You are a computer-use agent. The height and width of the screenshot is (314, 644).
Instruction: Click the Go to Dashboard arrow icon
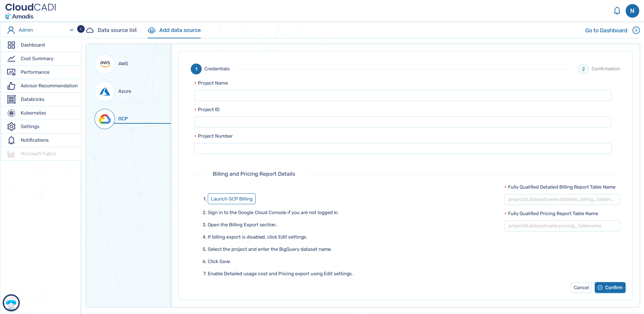pyautogui.click(x=636, y=30)
